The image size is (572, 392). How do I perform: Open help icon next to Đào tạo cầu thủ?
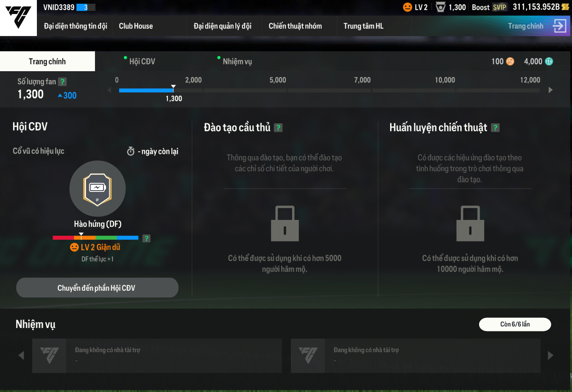click(x=278, y=128)
